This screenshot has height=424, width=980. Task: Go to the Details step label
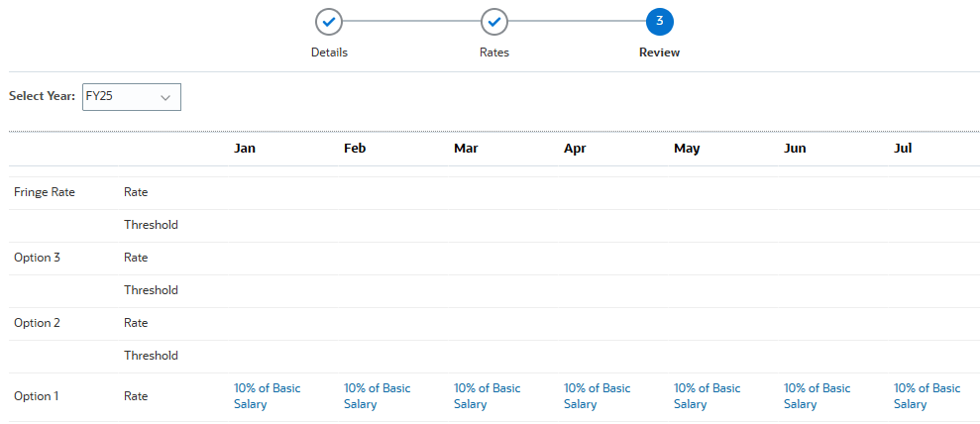329,53
